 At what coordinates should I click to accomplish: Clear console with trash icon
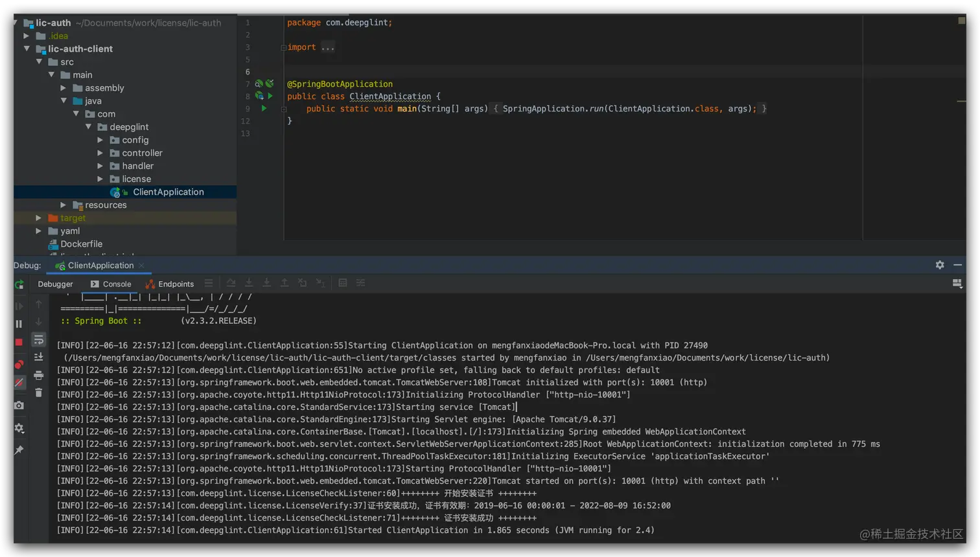click(39, 392)
